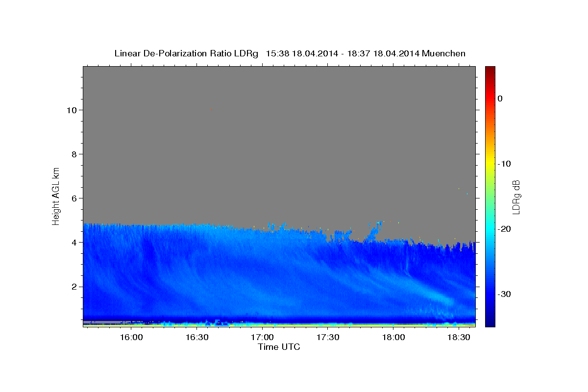Click the height tick label 8
This screenshot has width=588, height=392.
click(x=74, y=154)
